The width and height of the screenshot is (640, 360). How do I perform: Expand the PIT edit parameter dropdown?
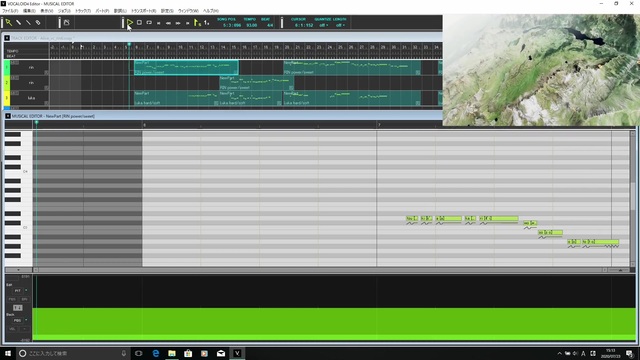coord(26,291)
